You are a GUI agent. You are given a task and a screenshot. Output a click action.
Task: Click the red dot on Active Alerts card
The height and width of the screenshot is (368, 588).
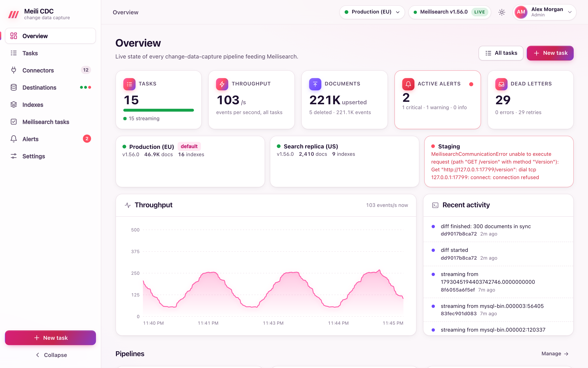(x=471, y=84)
